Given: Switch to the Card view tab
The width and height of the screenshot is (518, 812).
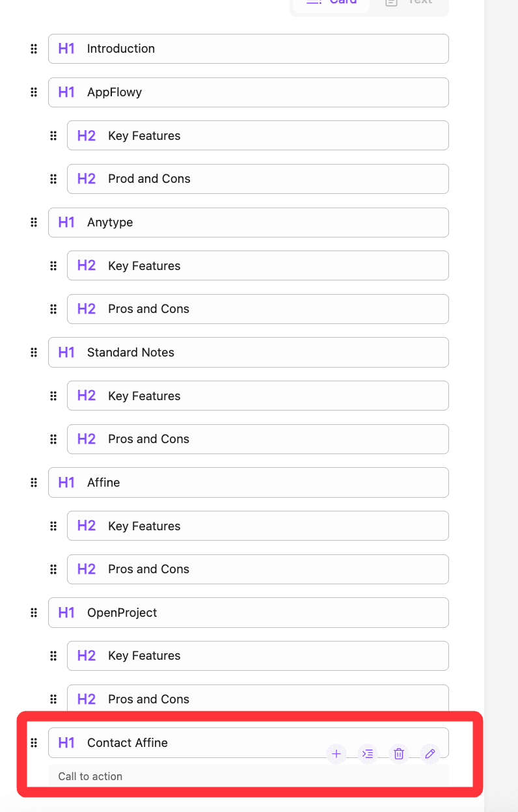Looking at the screenshot, I should tap(332, 3).
